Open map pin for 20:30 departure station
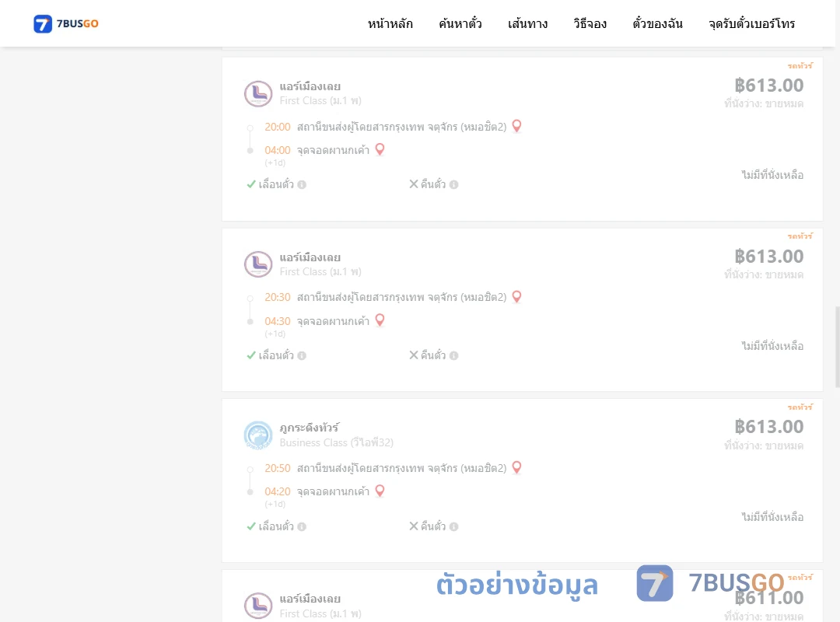 coord(516,296)
